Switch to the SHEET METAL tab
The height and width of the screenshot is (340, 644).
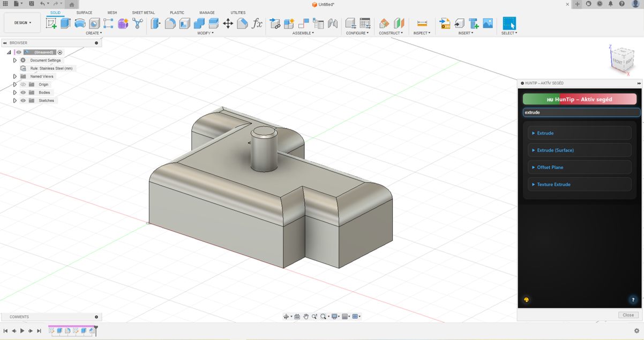[143, 13]
